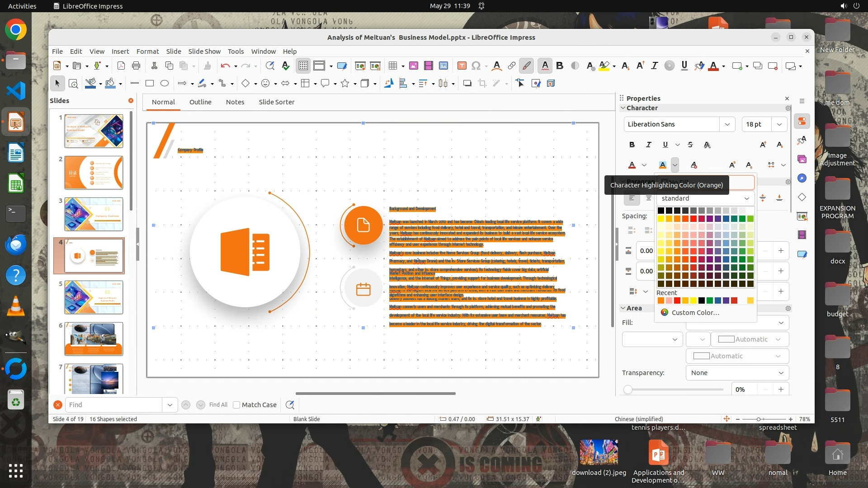Open the font name dropdown
Screen dimensions: 868x488
(x=727, y=124)
